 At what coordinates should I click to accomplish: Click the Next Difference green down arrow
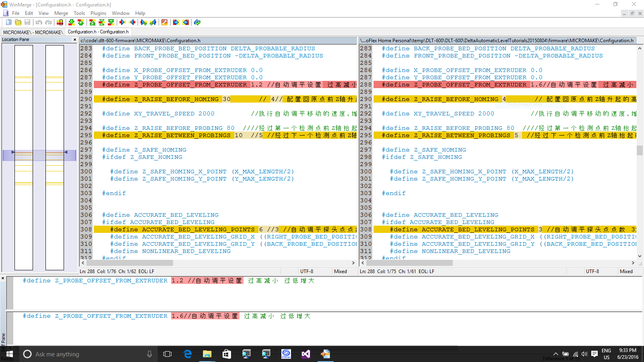[x=72, y=23]
